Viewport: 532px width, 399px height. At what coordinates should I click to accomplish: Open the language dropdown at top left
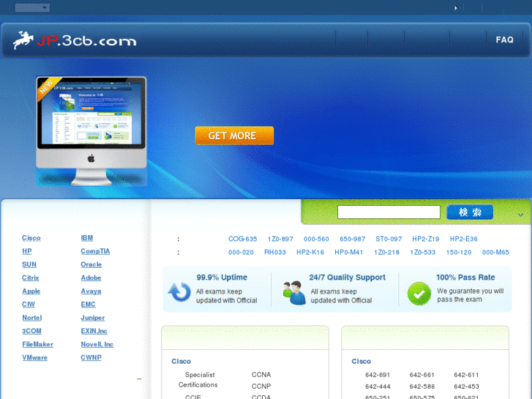point(33,7)
